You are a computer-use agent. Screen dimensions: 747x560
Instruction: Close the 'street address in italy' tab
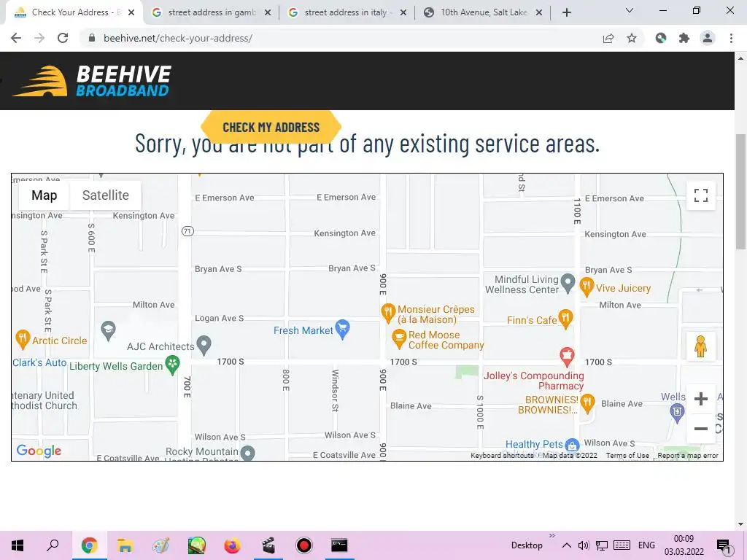tap(403, 13)
